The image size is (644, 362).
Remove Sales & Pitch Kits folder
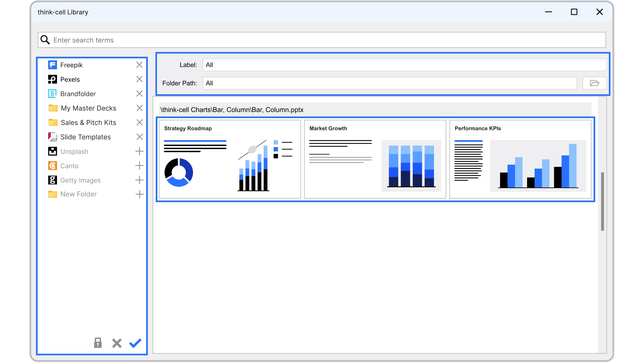click(140, 122)
